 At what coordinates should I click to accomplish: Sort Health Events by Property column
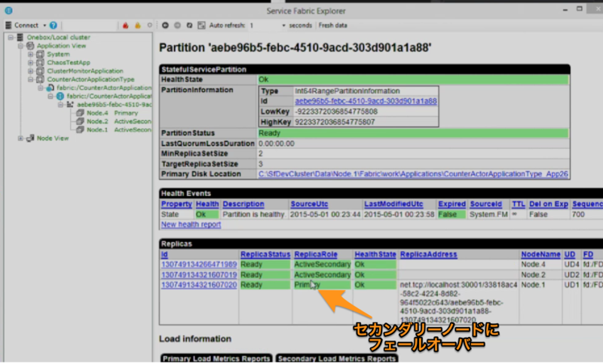point(176,204)
